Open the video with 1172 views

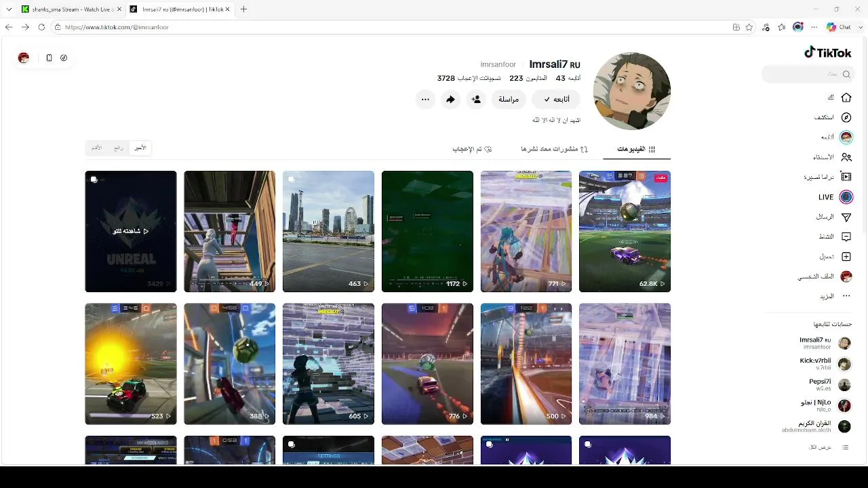[x=427, y=232]
